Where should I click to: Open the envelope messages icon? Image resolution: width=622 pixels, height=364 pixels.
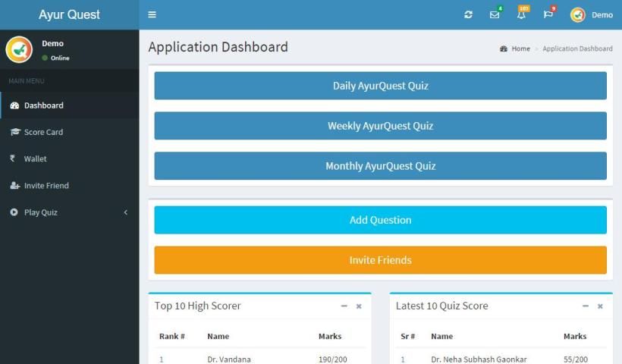coord(495,15)
